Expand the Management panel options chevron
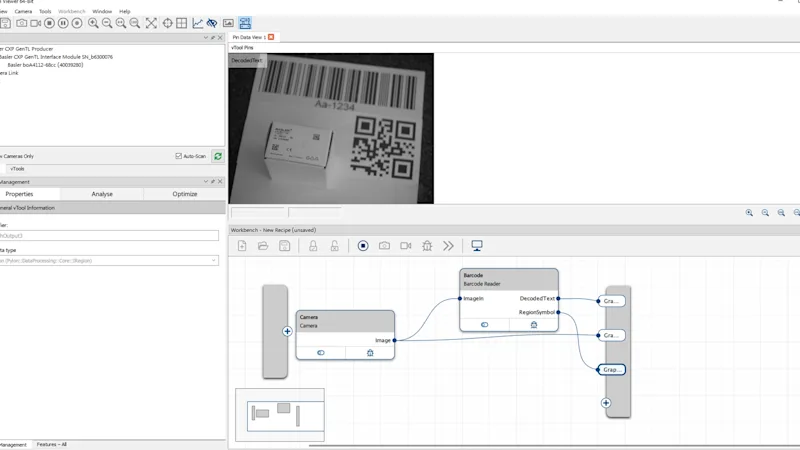The image size is (800, 450). click(x=206, y=182)
